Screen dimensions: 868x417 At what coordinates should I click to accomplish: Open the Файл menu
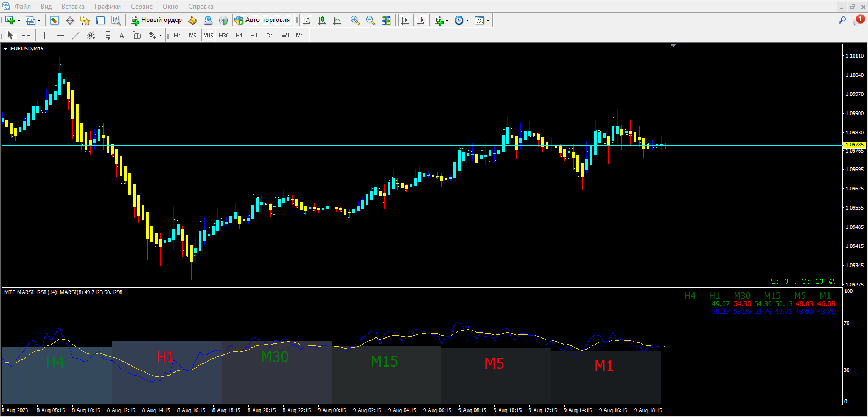(x=23, y=7)
